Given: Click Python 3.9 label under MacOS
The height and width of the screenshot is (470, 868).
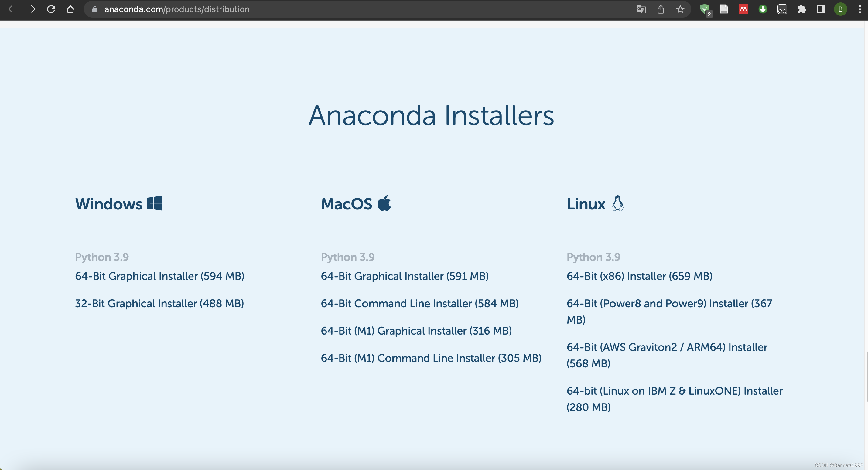Looking at the screenshot, I should 348,257.
